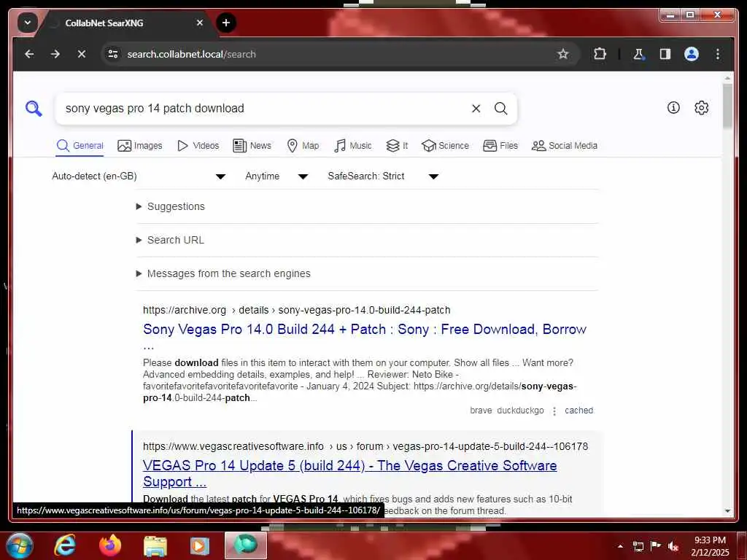Switch to the Social Media category
Image resolution: width=747 pixels, height=560 pixels.
coord(565,146)
